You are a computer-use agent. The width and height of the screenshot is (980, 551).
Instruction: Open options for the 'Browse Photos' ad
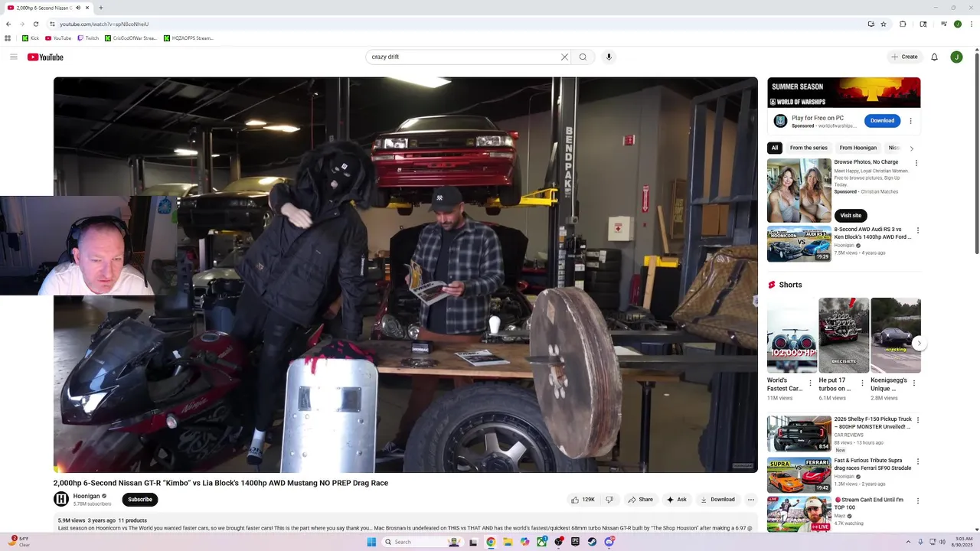coord(916,163)
